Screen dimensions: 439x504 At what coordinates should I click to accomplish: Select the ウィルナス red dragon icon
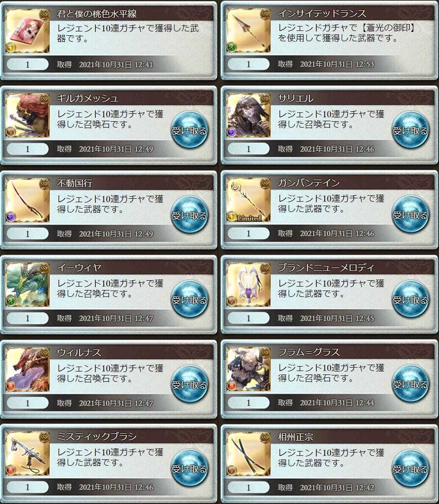[27, 370]
